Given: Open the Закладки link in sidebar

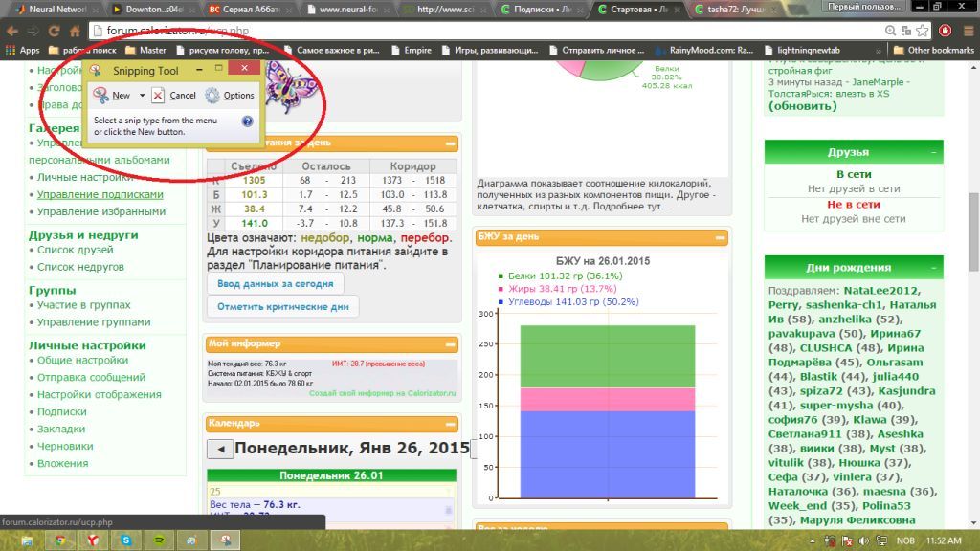Looking at the screenshot, I should (61, 430).
